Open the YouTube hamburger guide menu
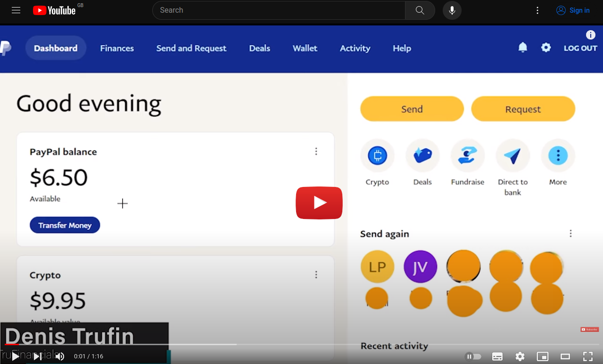 tap(16, 10)
